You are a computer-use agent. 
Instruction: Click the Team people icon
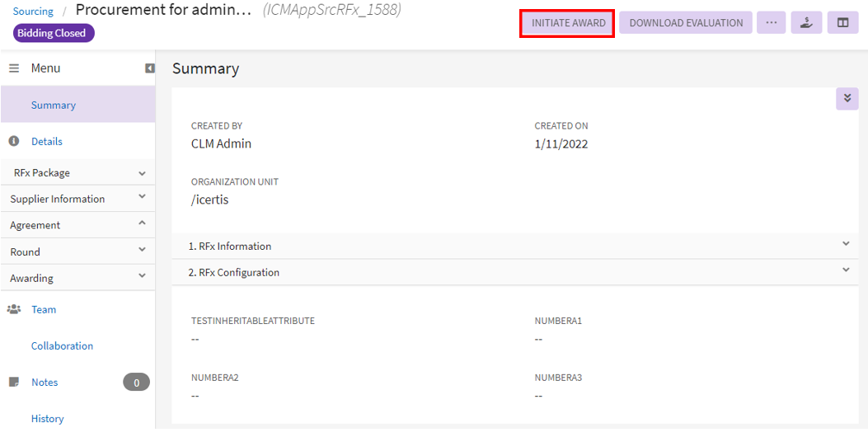[14, 310]
